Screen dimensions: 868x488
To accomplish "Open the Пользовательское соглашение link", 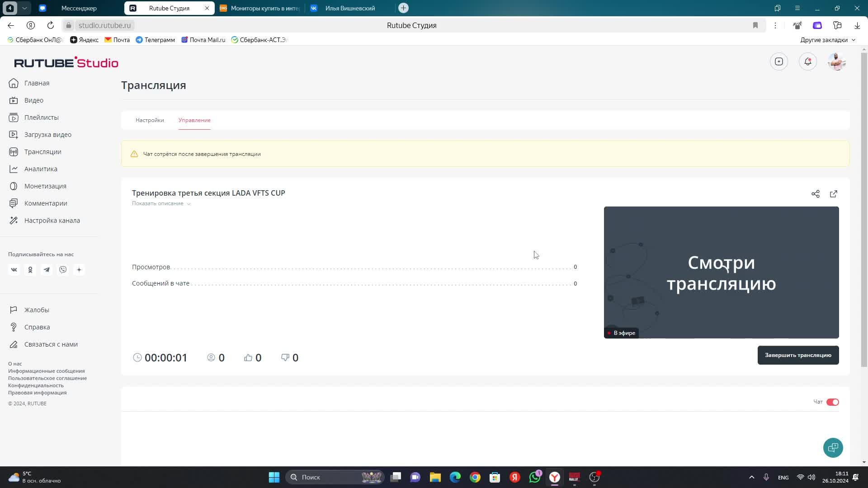I will click(x=47, y=378).
